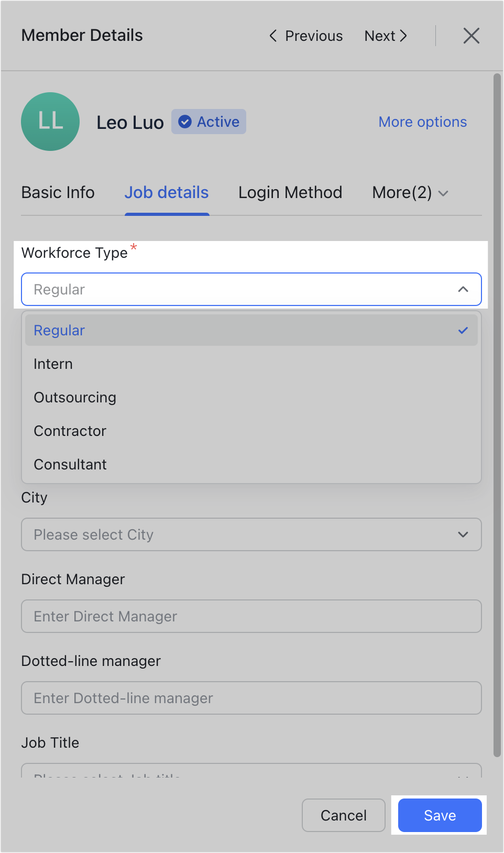504x853 pixels.
Task: Focus the Dotted-line manager input field
Action: tap(251, 698)
